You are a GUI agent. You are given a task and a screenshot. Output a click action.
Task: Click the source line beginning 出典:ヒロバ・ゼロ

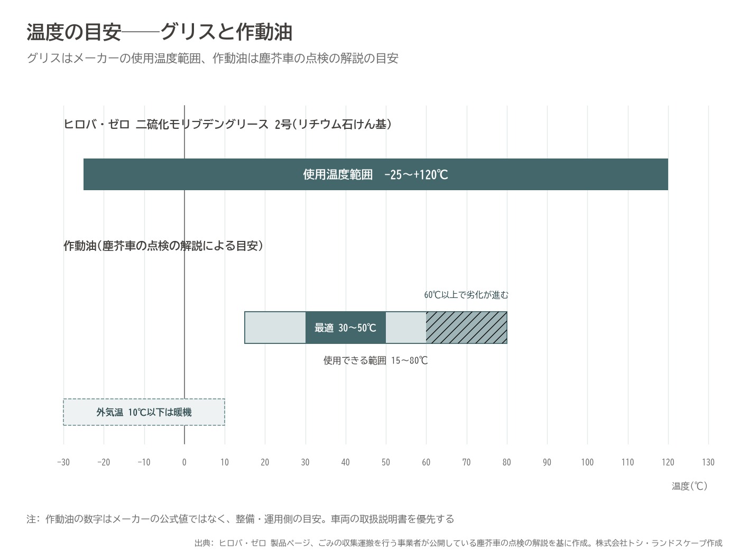pos(458,543)
